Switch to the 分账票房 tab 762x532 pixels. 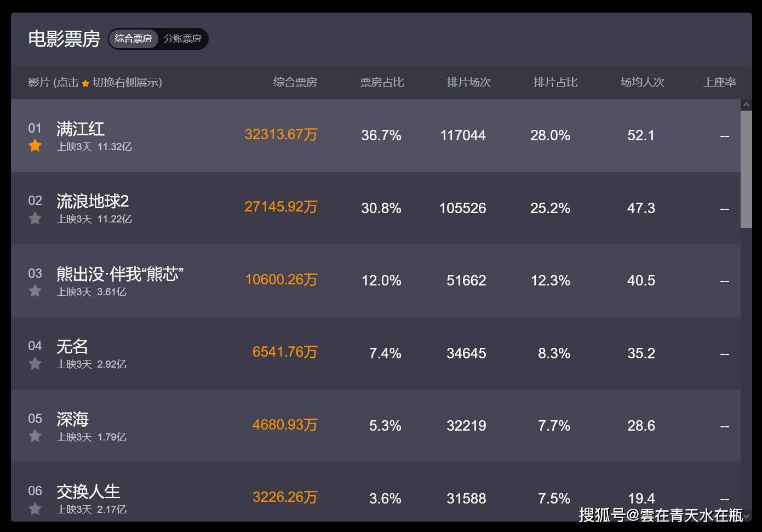(x=183, y=39)
